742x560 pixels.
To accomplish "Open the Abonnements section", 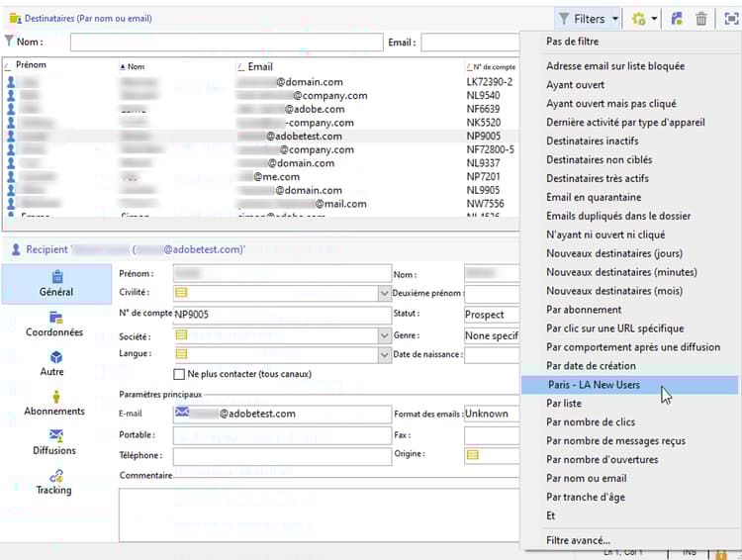I will (x=55, y=403).
